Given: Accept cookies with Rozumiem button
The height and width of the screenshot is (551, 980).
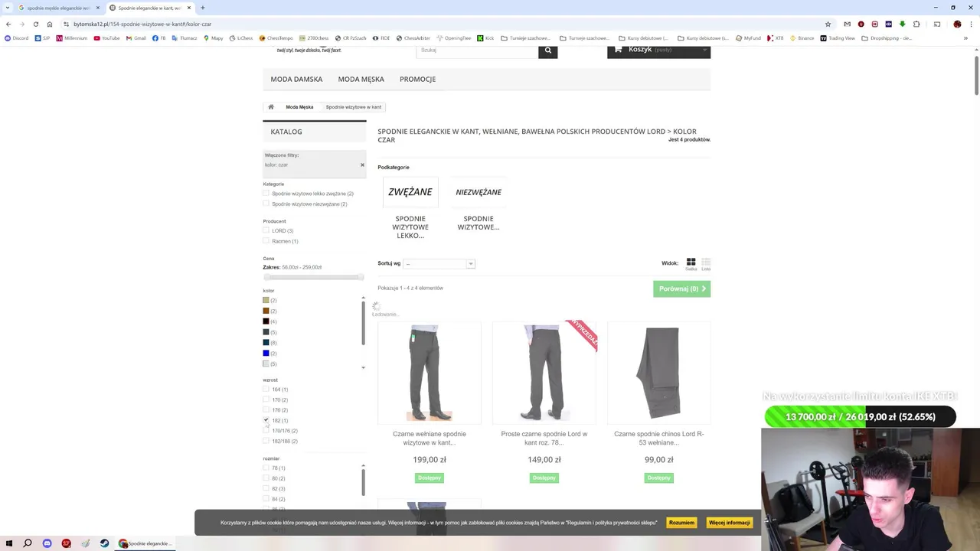Looking at the screenshot, I should [681, 523].
